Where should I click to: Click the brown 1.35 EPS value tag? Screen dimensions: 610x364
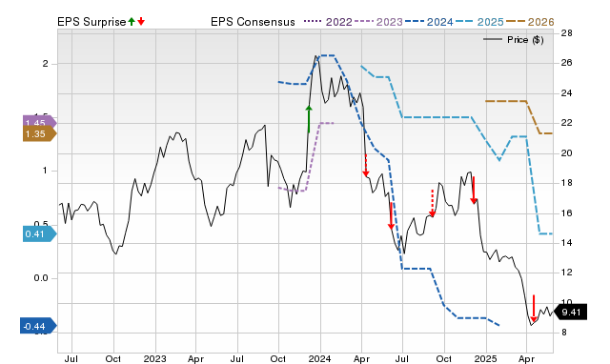pyautogui.click(x=39, y=134)
